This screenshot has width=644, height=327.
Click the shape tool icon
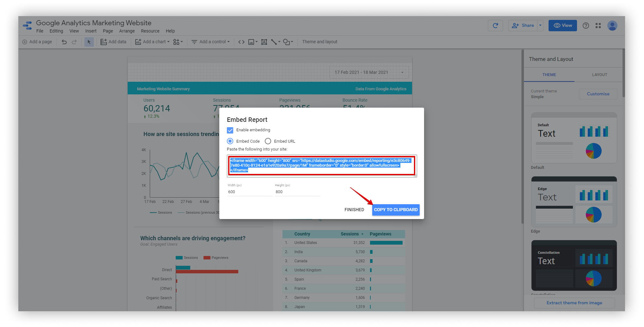(x=286, y=42)
